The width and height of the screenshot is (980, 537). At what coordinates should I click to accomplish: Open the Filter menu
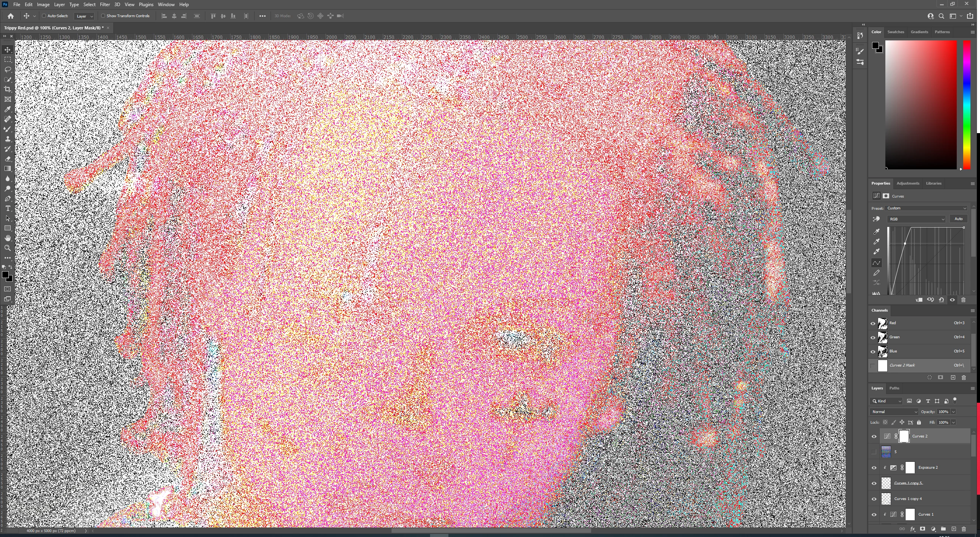coord(105,5)
